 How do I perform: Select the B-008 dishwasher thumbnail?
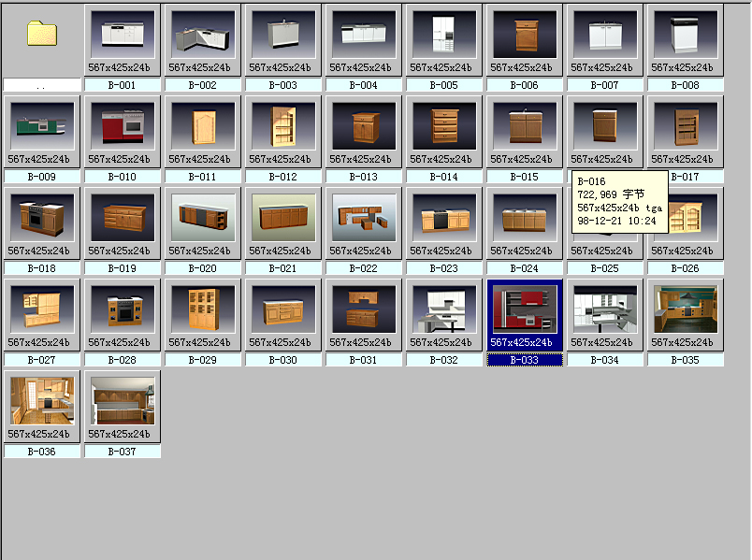pyautogui.click(x=686, y=35)
